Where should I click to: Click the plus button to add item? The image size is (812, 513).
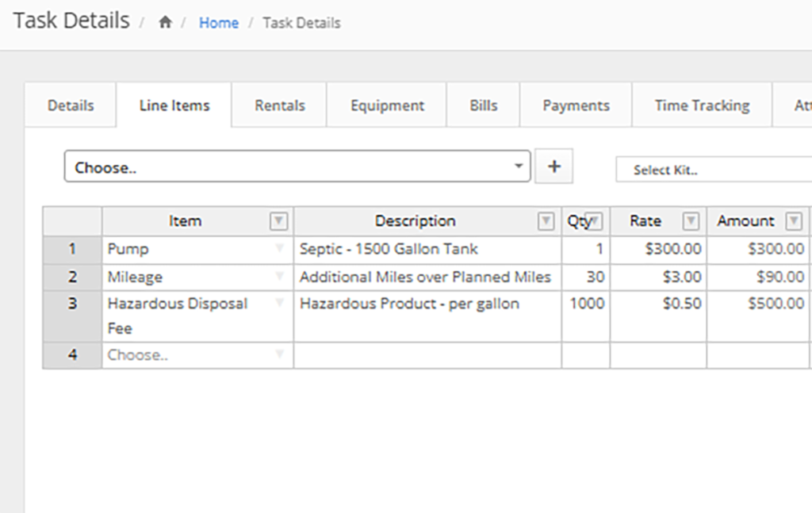pyautogui.click(x=554, y=167)
